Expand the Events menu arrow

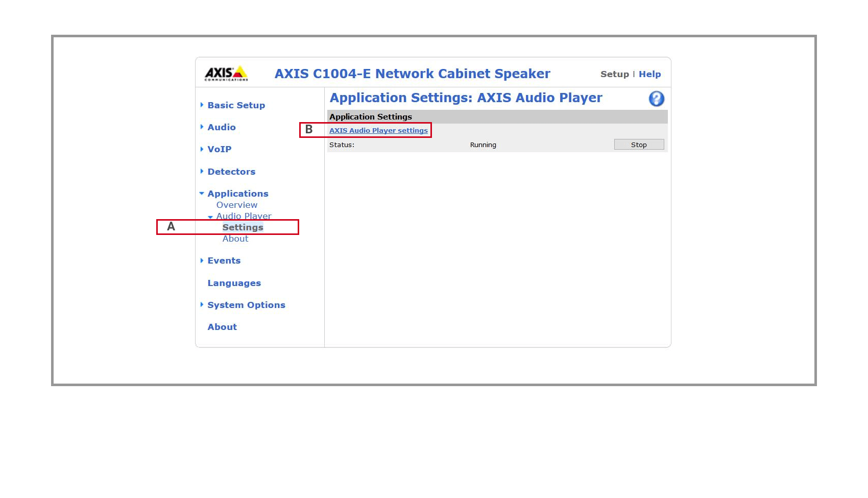(x=202, y=260)
